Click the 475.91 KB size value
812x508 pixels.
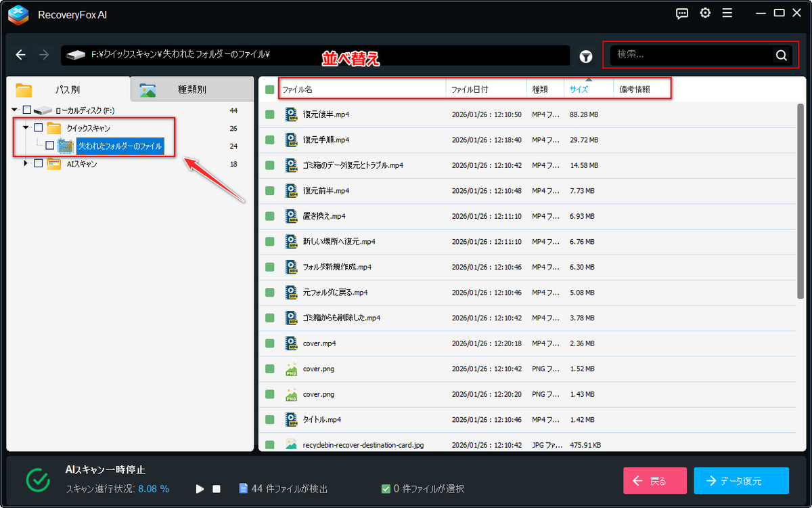click(585, 445)
